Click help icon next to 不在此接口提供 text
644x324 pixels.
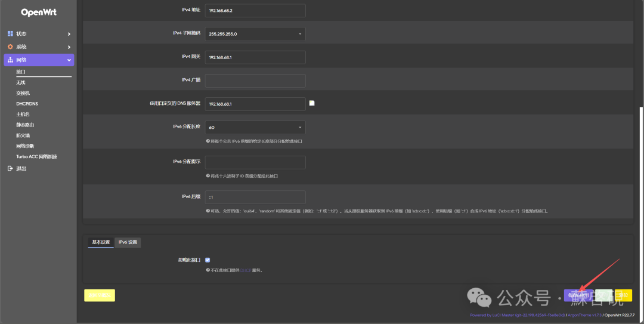tap(208, 270)
